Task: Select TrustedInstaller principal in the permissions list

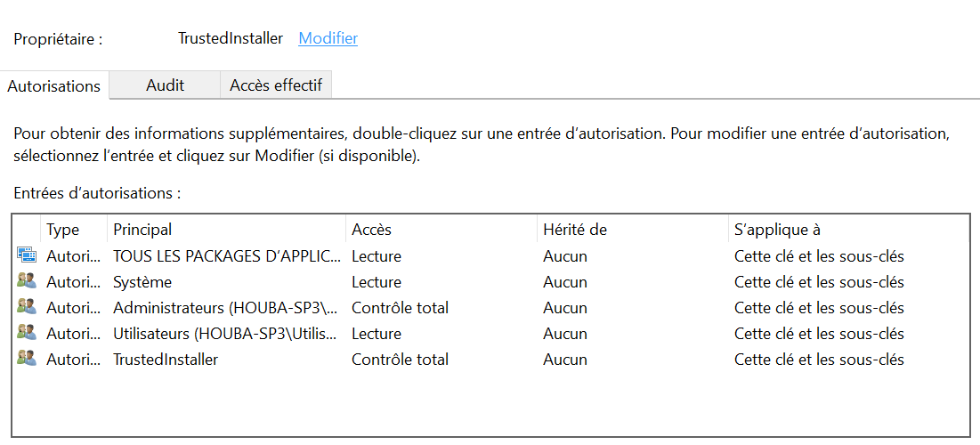Action: 166,360
